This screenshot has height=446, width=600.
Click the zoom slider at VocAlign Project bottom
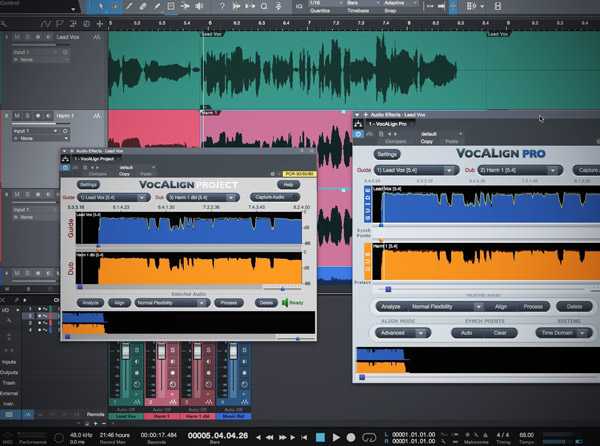[296, 338]
